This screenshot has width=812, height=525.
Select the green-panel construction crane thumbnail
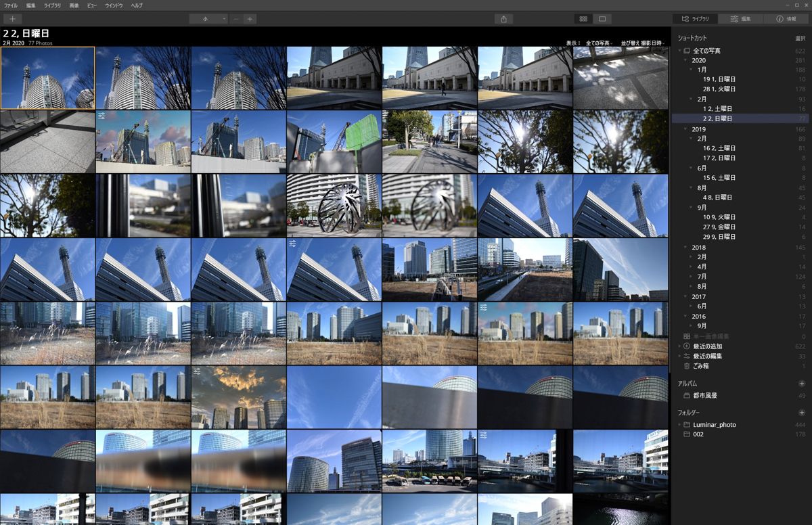(x=334, y=142)
